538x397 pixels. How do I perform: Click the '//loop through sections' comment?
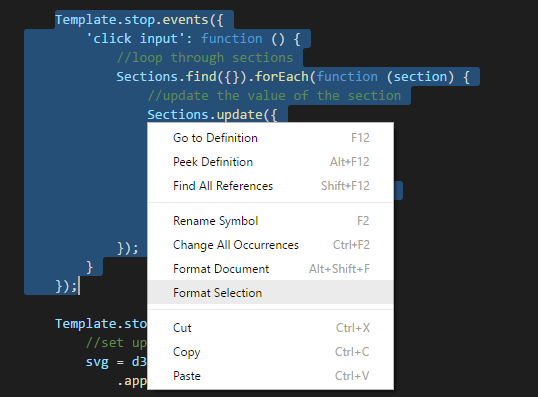pyautogui.click(x=205, y=58)
